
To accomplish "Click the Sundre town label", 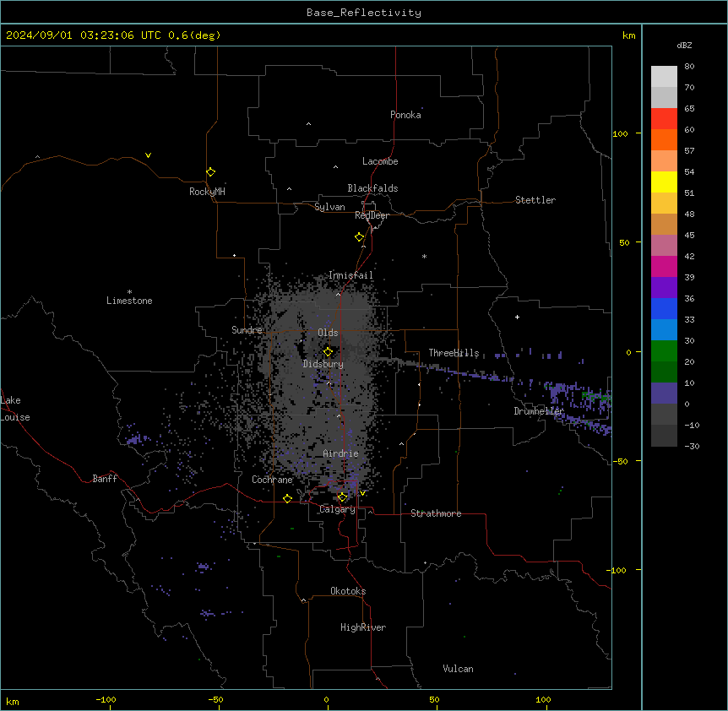I will coord(247,330).
